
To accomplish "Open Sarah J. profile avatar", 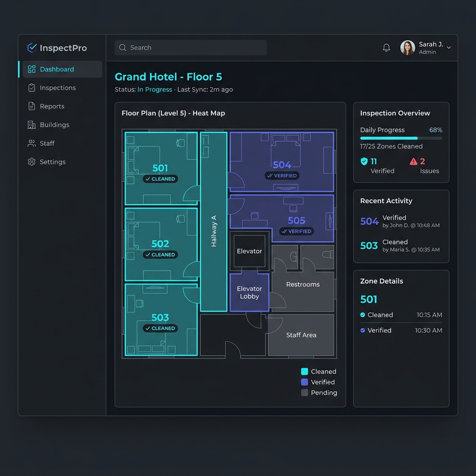I will point(407,48).
